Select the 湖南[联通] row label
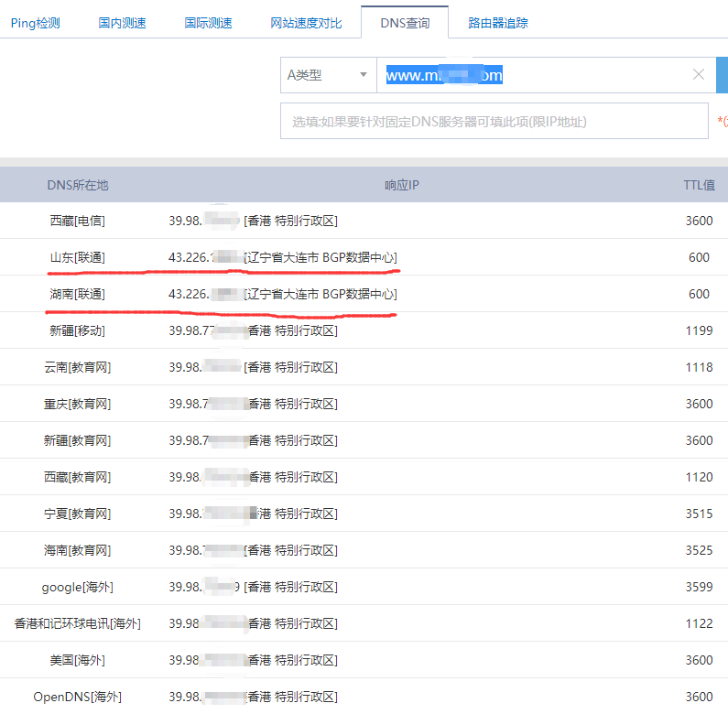The width and height of the screenshot is (728, 714). [x=78, y=294]
